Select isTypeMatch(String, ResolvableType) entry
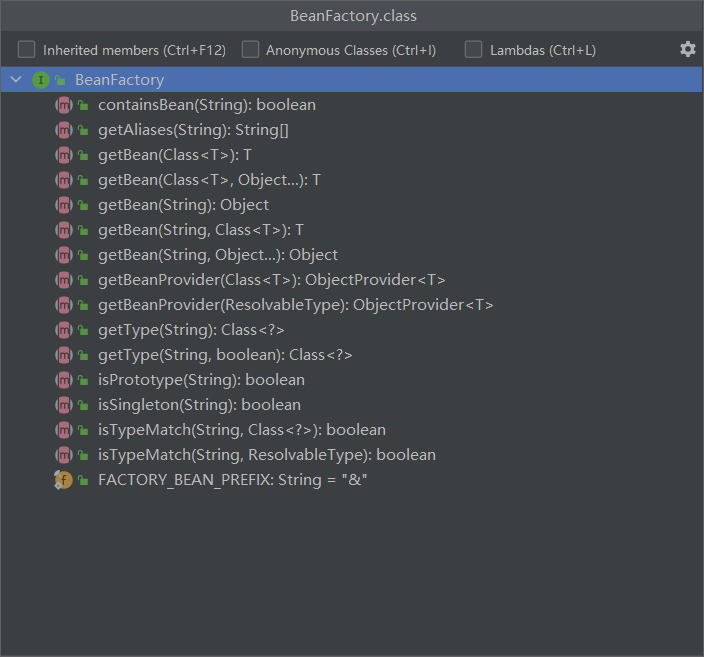 click(x=266, y=455)
